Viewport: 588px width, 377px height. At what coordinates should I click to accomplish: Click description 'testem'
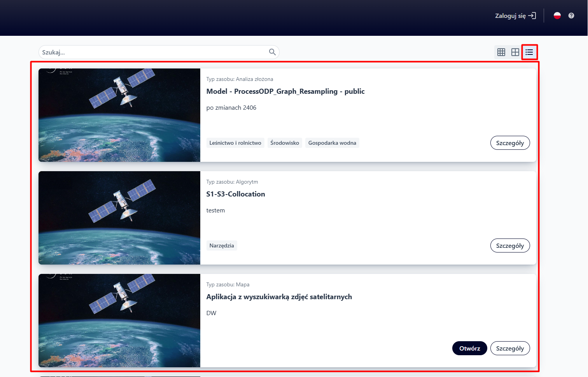[x=215, y=210]
